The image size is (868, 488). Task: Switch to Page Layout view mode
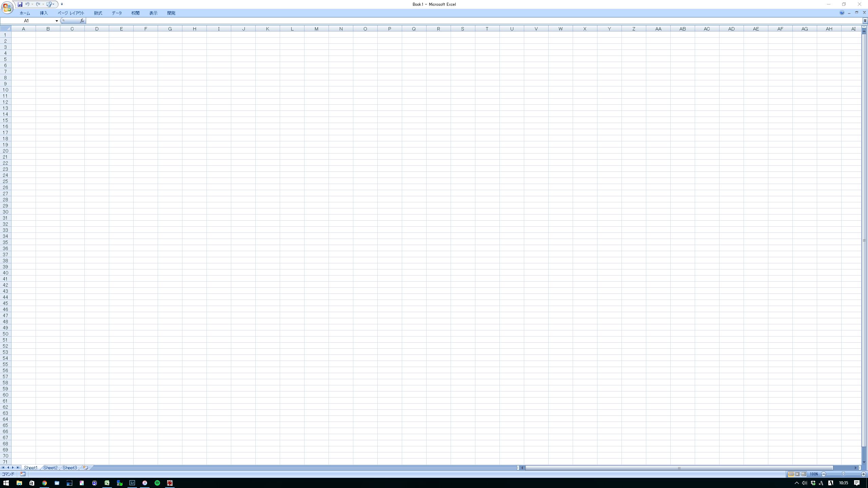point(797,474)
